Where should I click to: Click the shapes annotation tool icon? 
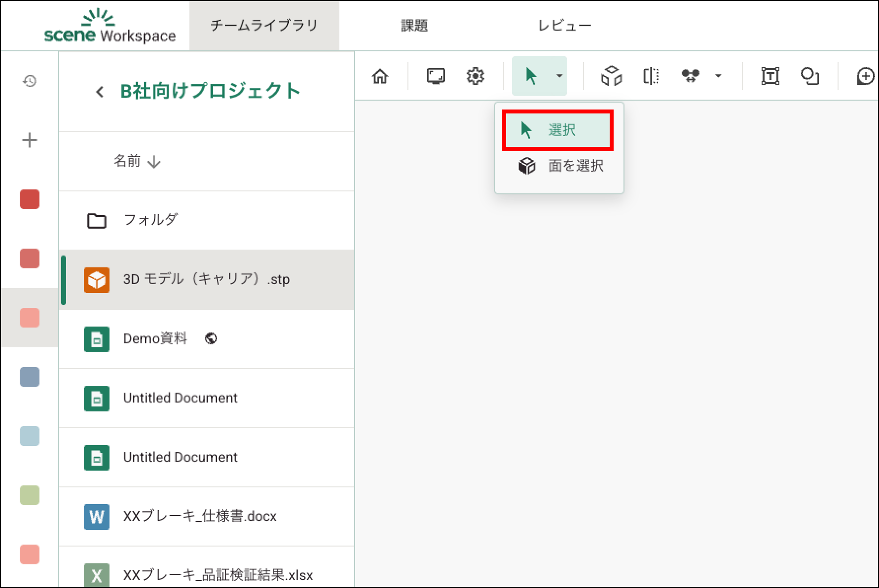click(x=809, y=76)
